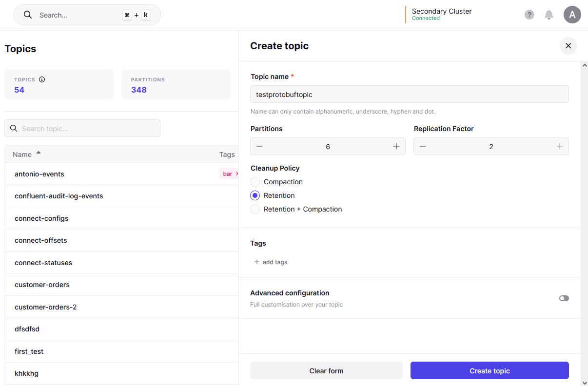
Task: Sort topics by Name column arrow
Action: point(39,153)
